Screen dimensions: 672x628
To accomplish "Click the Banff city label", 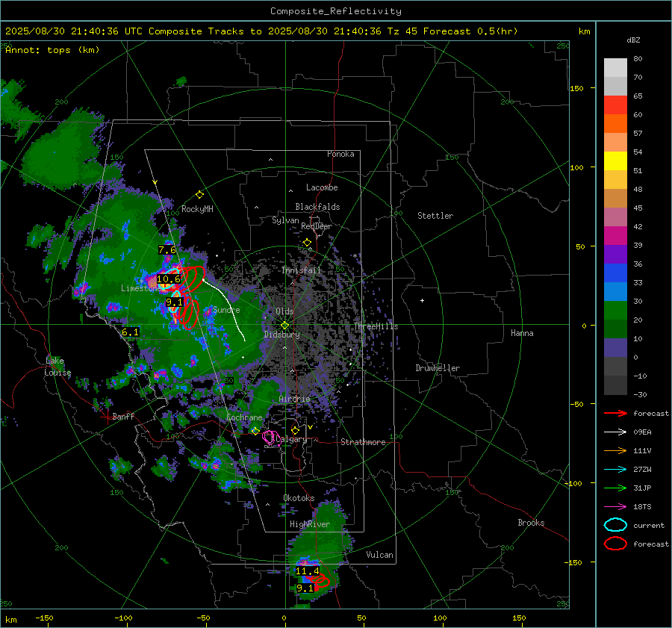I will click(x=123, y=416).
